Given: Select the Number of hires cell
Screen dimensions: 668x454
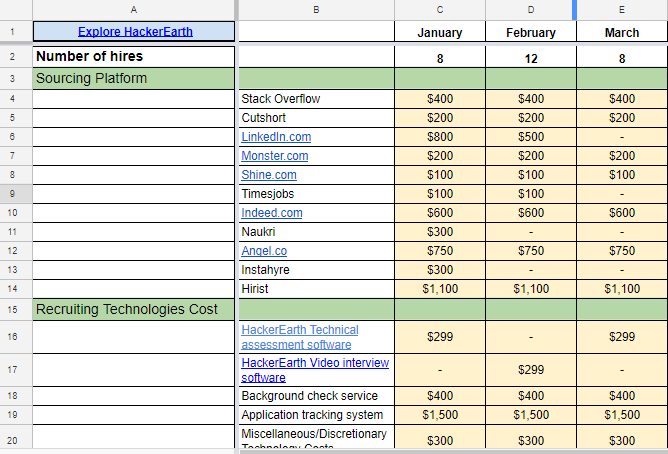Looking at the screenshot, I should 134,57.
